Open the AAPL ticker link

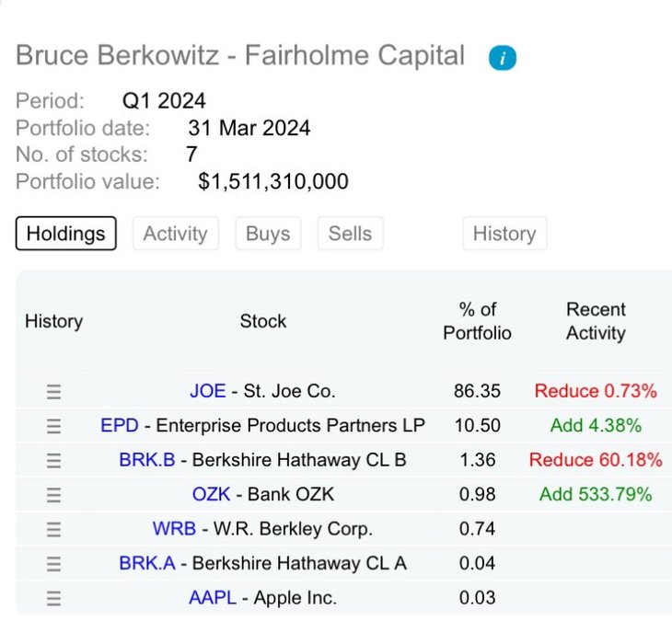point(213,597)
